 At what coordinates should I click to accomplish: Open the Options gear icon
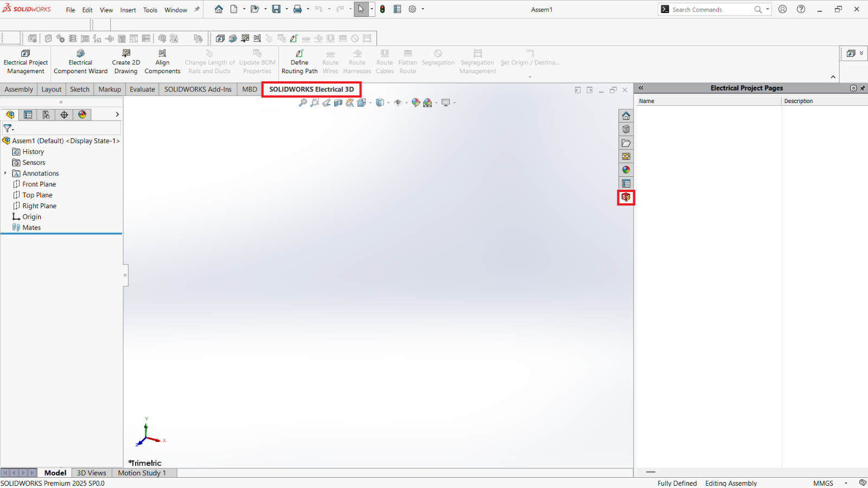point(412,9)
